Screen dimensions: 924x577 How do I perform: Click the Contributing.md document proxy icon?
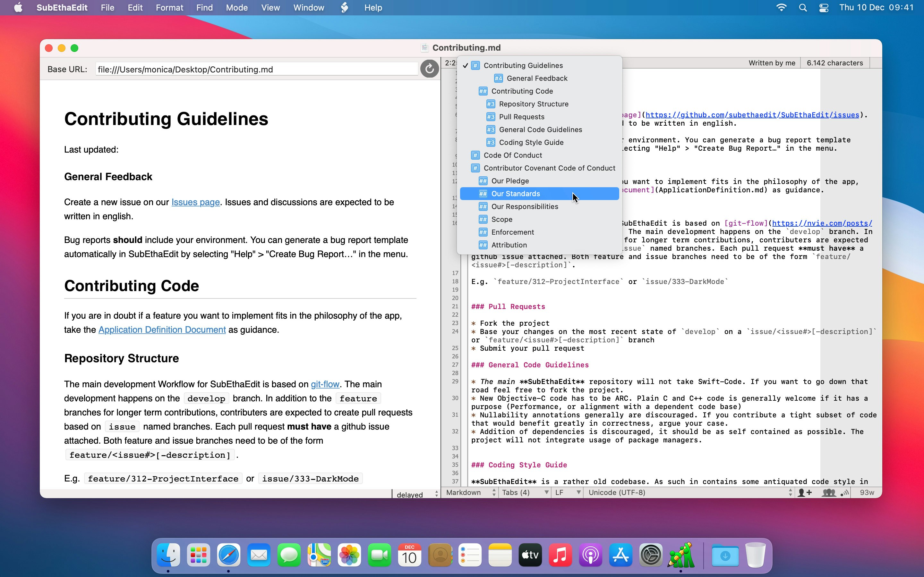[424, 48]
